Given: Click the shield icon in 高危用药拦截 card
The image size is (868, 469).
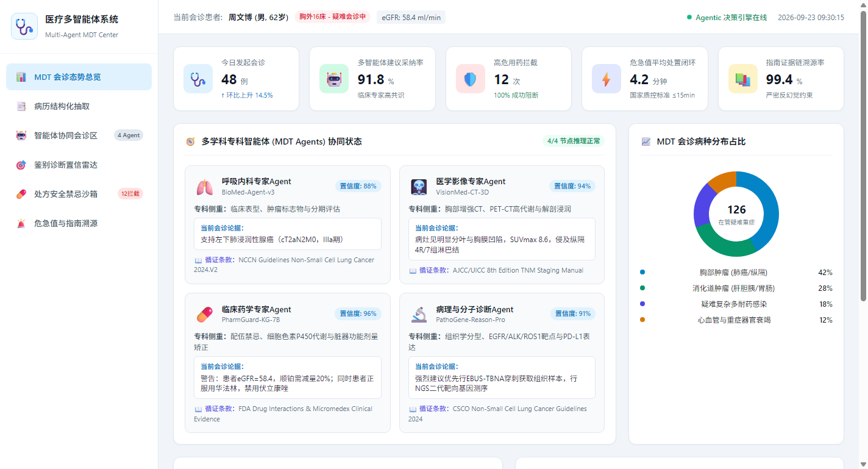Looking at the screenshot, I should (x=471, y=79).
